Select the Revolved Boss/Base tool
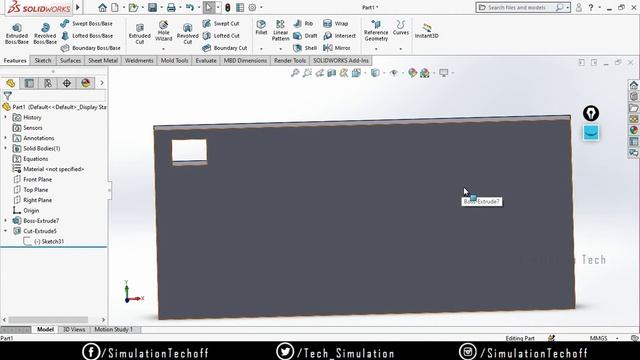Screen dimensions: 640x360 pyautogui.click(x=45, y=33)
